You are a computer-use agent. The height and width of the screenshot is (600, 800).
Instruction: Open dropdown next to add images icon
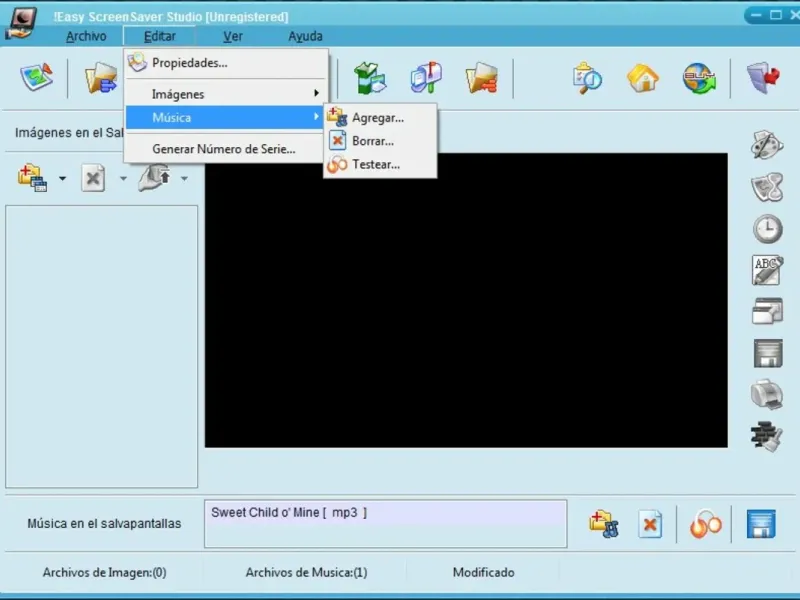[62, 179]
